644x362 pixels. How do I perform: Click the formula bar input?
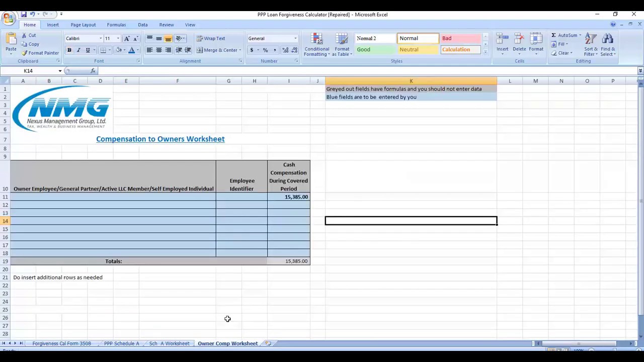click(367, 71)
